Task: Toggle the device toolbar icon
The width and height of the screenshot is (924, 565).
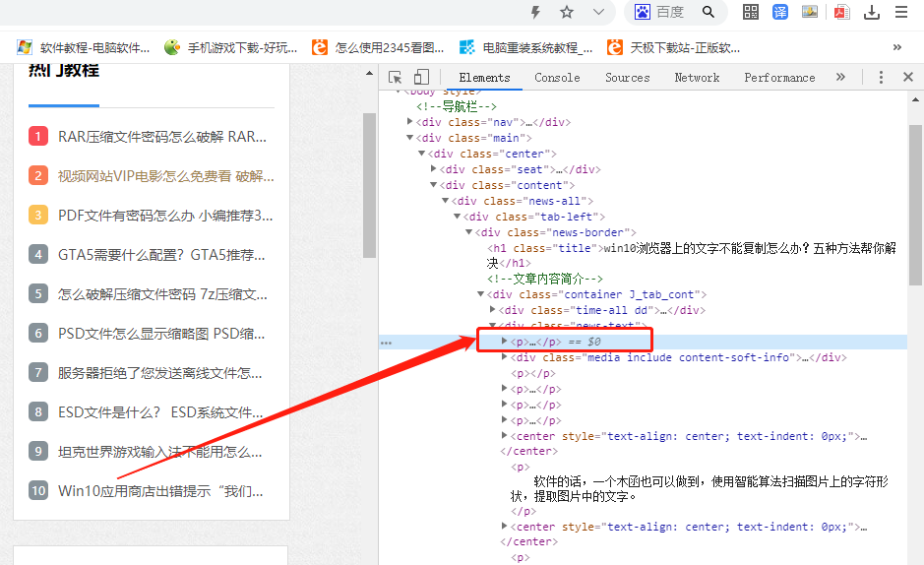Action: click(421, 78)
